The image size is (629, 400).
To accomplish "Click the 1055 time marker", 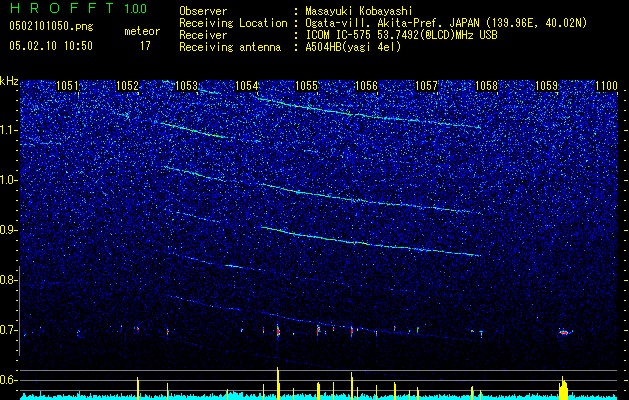I will [x=306, y=85].
